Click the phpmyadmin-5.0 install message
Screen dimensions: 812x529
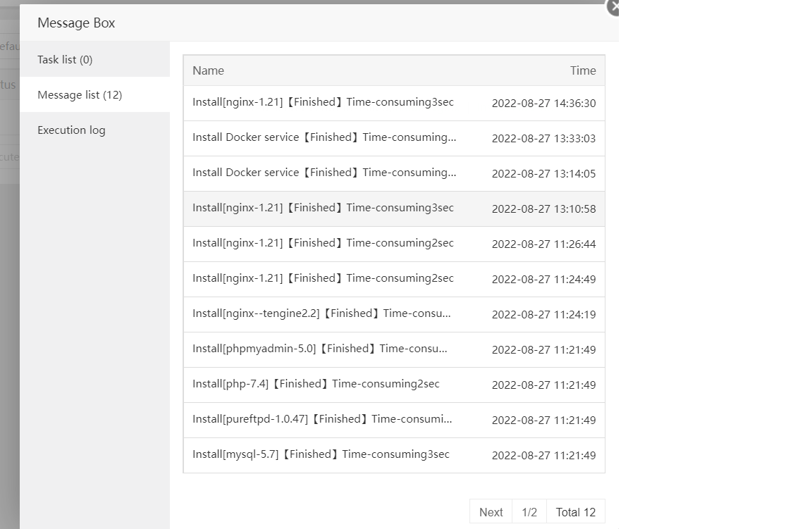(x=320, y=349)
